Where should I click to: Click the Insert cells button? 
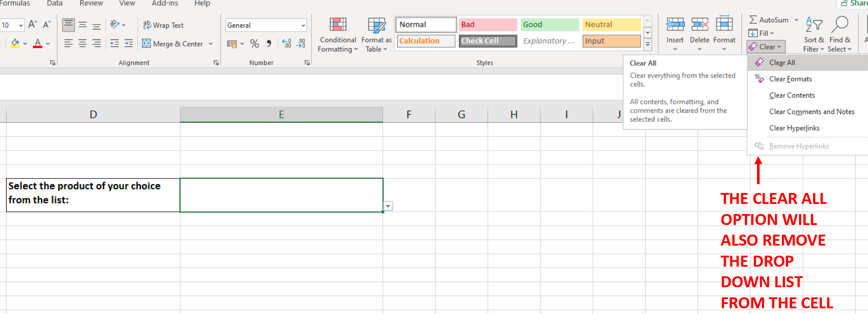click(x=675, y=34)
